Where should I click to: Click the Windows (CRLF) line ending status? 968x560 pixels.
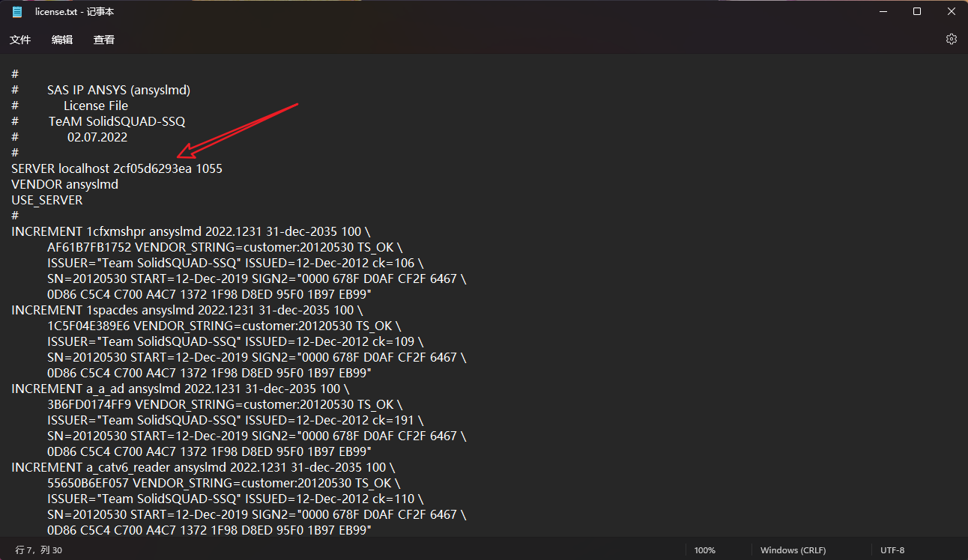[x=793, y=550]
